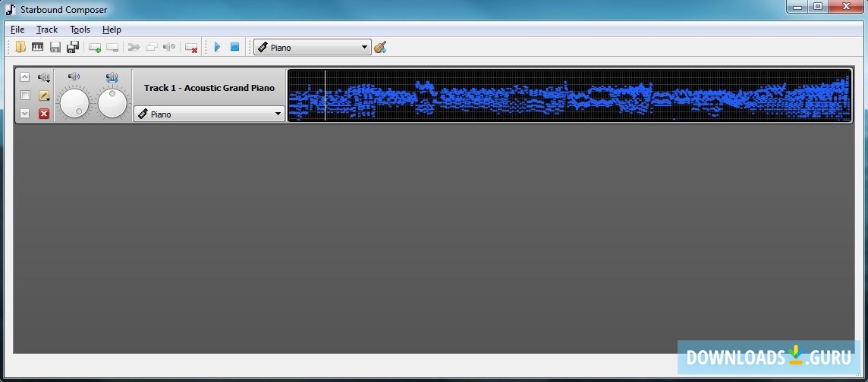Image resolution: width=868 pixels, height=382 pixels.
Task: Open the Tools menu
Action: tap(80, 30)
